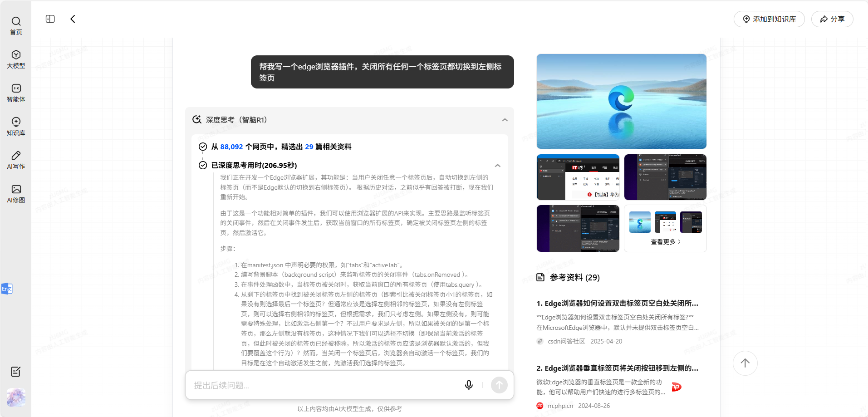The height and width of the screenshot is (417, 868).
Task: Collapse the 已深度思考用时 section chevron
Action: [498, 166]
